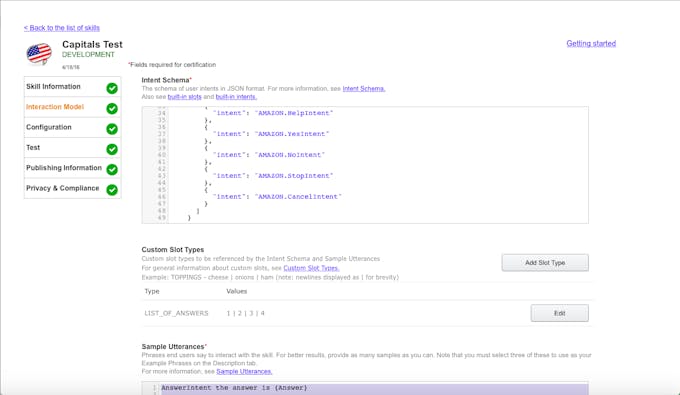This screenshot has height=395, width=680.
Task: Open the Custom Slot Types help link
Action: [311, 268]
